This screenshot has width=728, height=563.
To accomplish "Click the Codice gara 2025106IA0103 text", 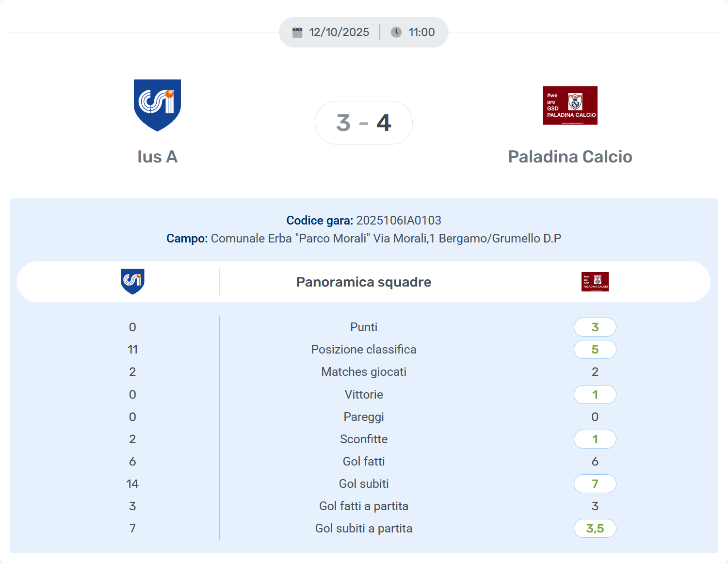I will (364, 221).
